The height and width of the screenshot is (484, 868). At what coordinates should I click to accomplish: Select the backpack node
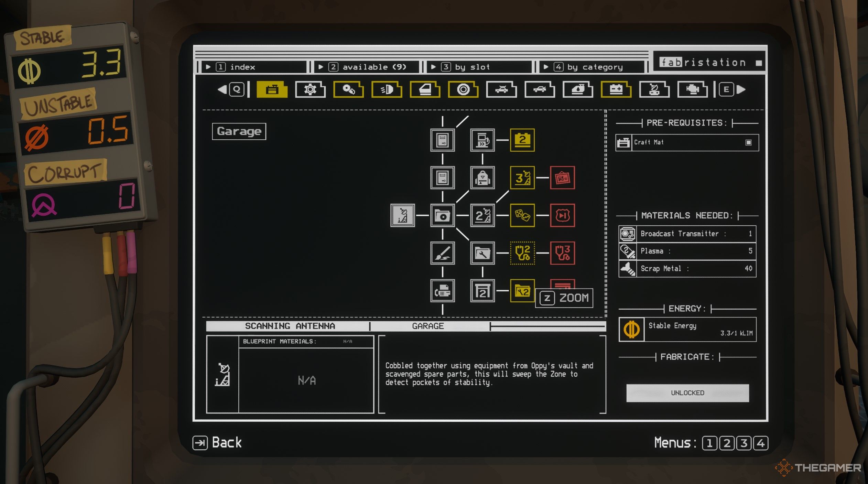482,178
